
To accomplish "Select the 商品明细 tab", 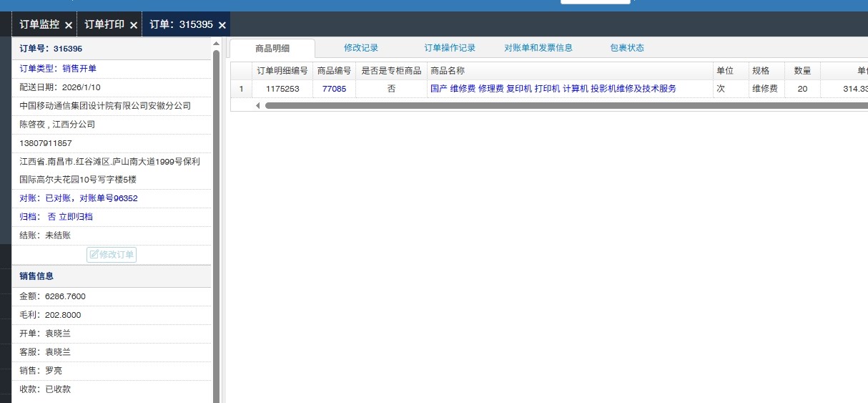I will click(x=272, y=49).
